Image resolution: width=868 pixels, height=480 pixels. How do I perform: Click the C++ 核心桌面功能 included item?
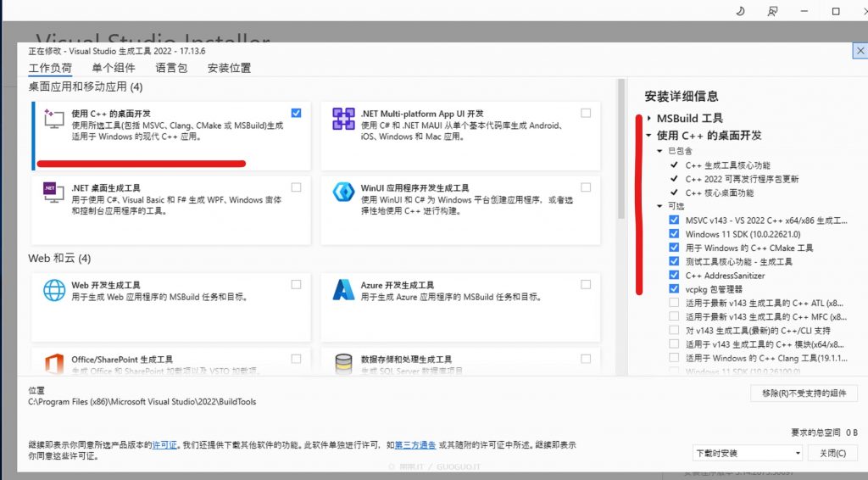click(719, 193)
